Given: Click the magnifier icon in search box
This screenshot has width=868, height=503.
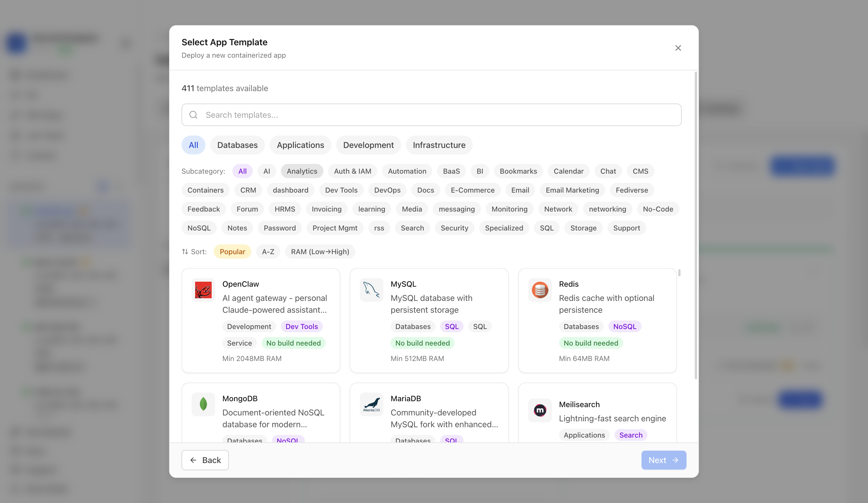Looking at the screenshot, I should click(194, 115).
